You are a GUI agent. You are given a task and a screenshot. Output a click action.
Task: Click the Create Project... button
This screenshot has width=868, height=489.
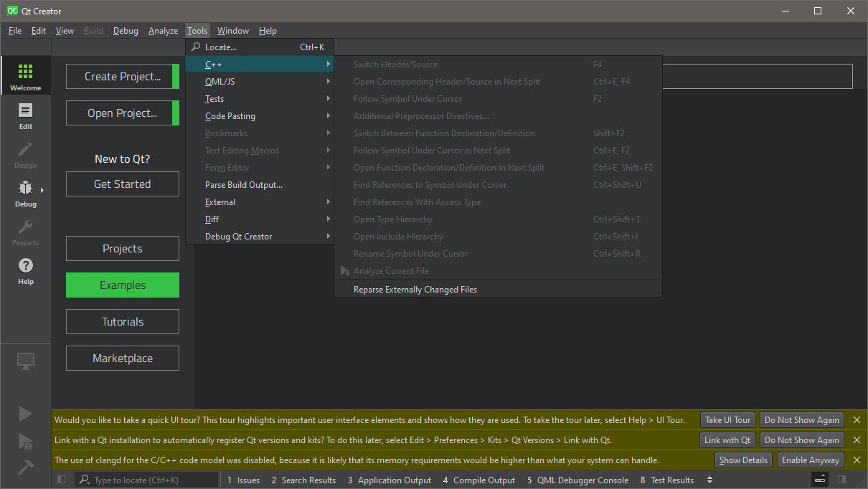click(123, 77)
